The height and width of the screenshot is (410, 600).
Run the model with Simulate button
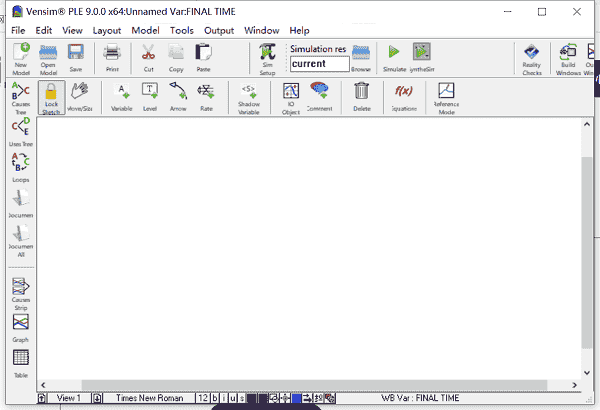(395, 59)
